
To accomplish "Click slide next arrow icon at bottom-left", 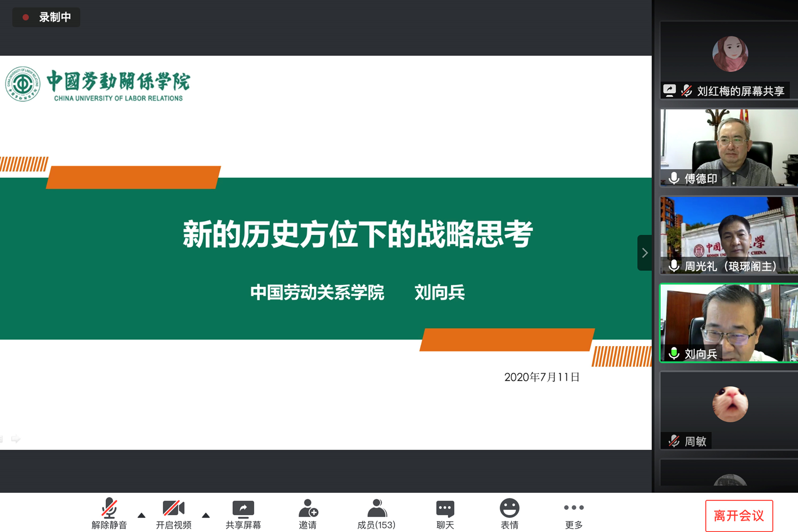I will tap(16, 439).
